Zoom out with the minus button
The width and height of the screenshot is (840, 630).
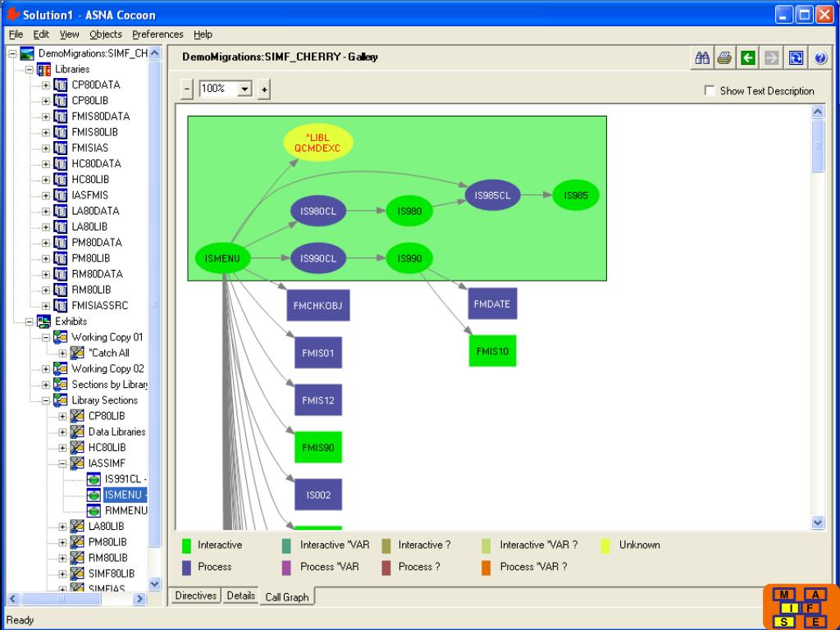[x=186, y=89]
